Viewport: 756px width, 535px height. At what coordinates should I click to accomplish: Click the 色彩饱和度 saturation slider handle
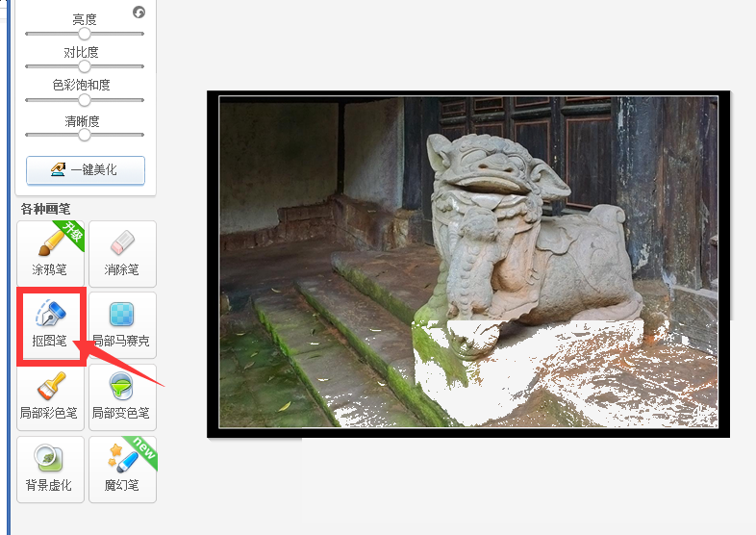click(x=85, y=100)
